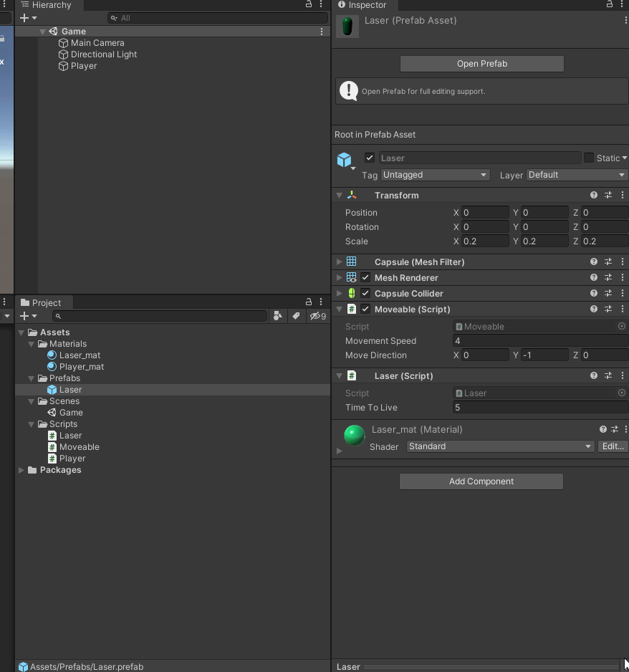Open Hierarchy panel options menu

[321, 4]
